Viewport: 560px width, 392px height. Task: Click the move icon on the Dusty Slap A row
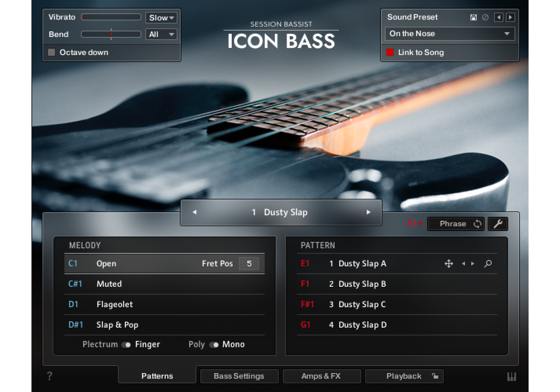[x=448, y=264]
